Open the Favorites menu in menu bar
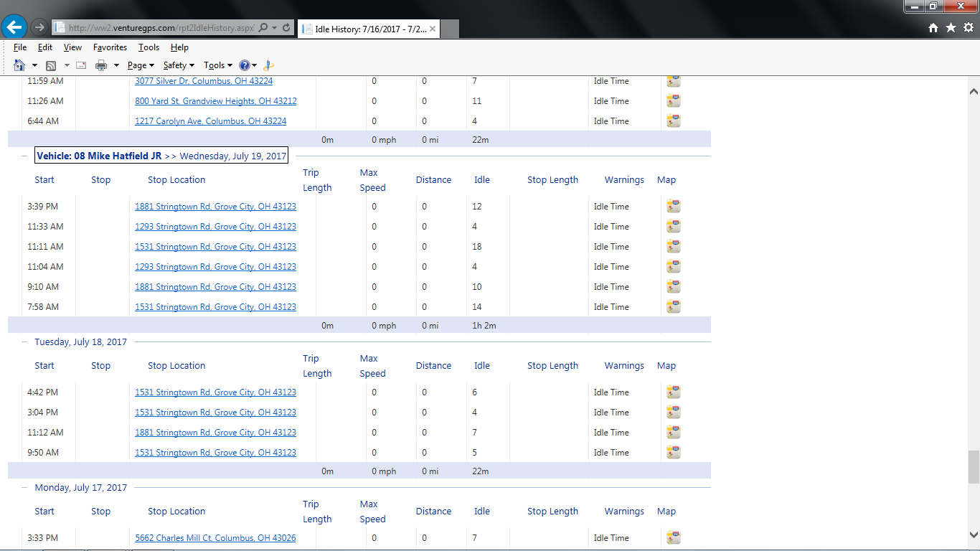The width and height of the screenshot is (980, 551). point(110,47)
